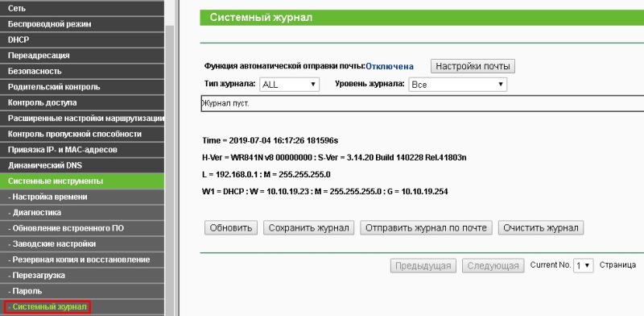Screen dimensions: 644x316
Task: Click the Отключена mail status text
Action: coord(390,66)
